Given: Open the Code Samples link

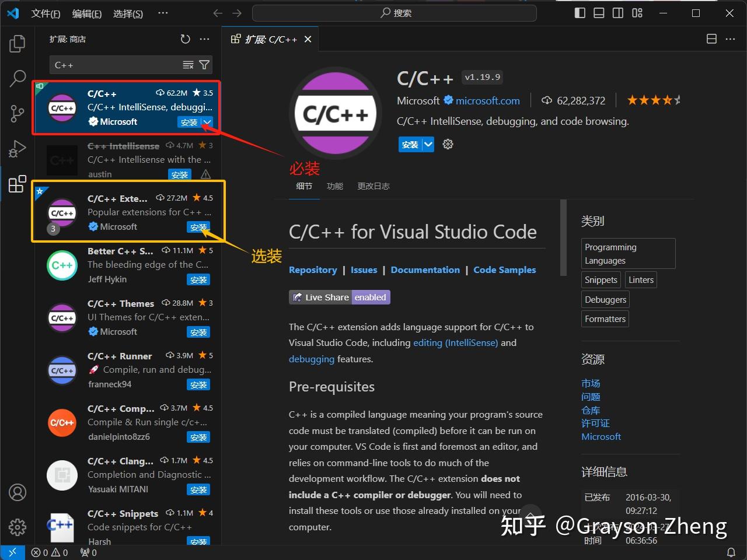Looking at the screenshot, I should point(505,269).
